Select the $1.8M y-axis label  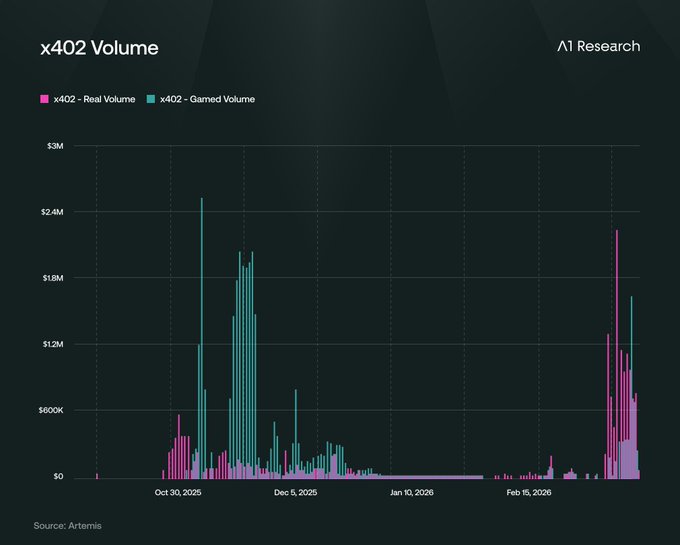(x=50, y=278)
